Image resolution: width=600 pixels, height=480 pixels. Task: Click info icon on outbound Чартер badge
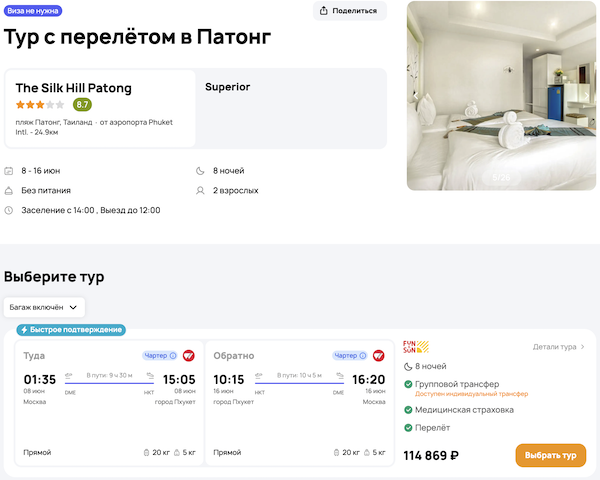point(173,355)
